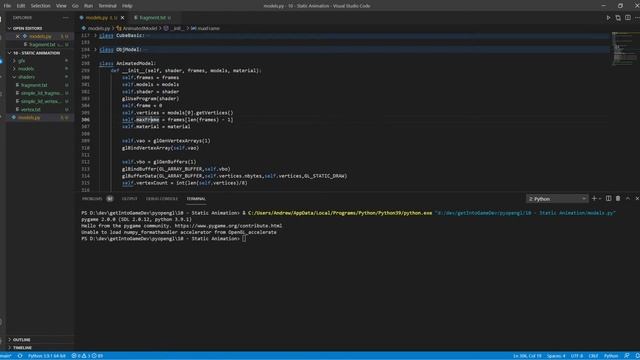Open the Terminal menu
Image resolution: width=640 pixels, height=360 pixels.
(x=107, y=6)
